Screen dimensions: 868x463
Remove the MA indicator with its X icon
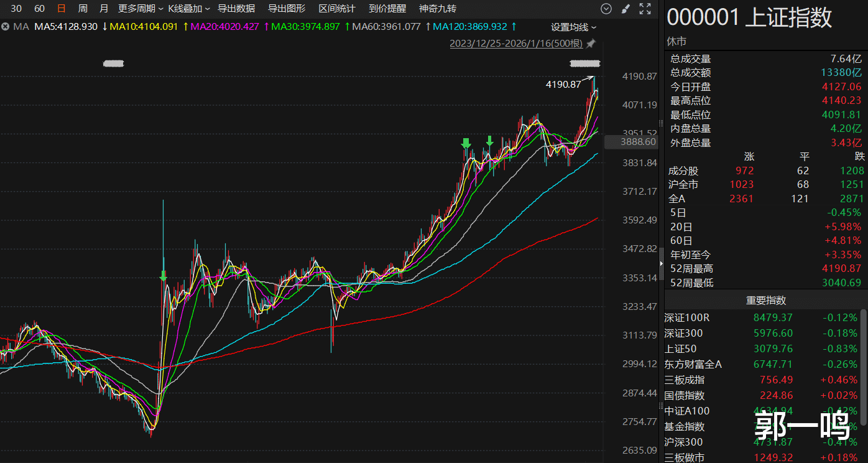point(5,27)
